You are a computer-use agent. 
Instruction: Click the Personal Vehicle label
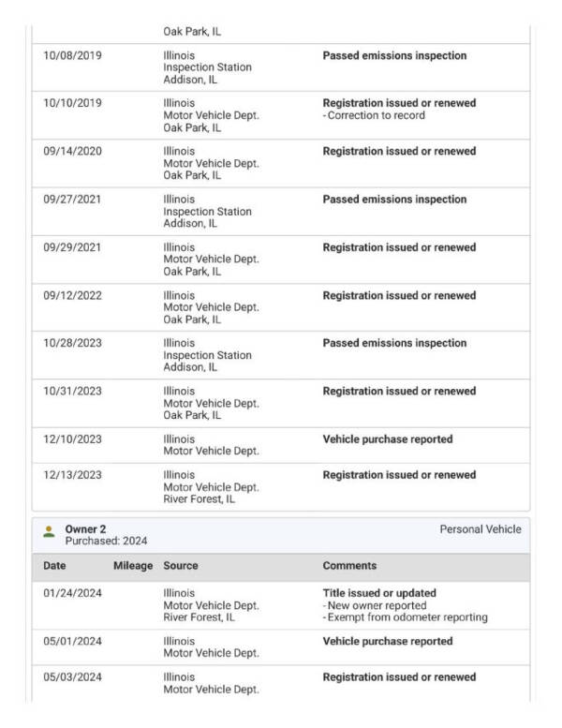point(481,529)
